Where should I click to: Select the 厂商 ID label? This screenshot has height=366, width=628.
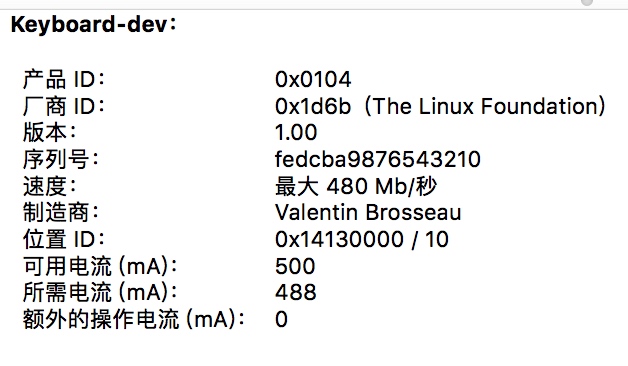point(64,106)
